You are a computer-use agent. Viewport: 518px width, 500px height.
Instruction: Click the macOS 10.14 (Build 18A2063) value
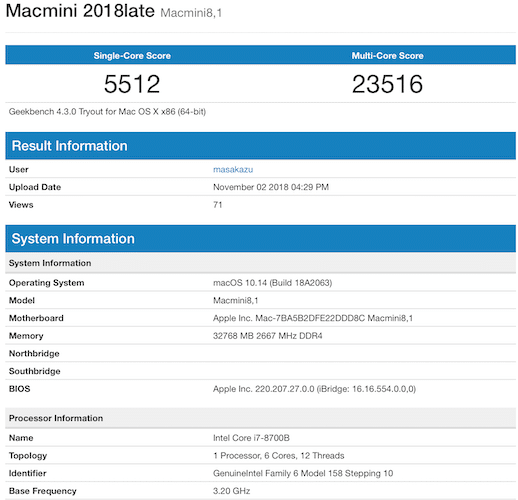click(x=273, y=283)
